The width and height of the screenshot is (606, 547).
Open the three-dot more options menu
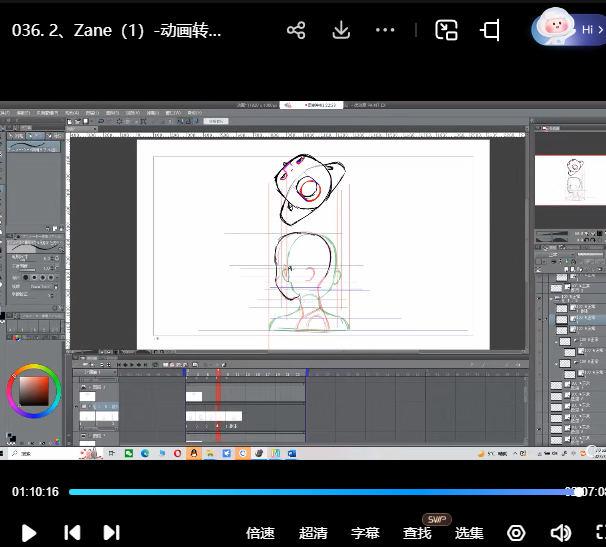click(385, 30)
